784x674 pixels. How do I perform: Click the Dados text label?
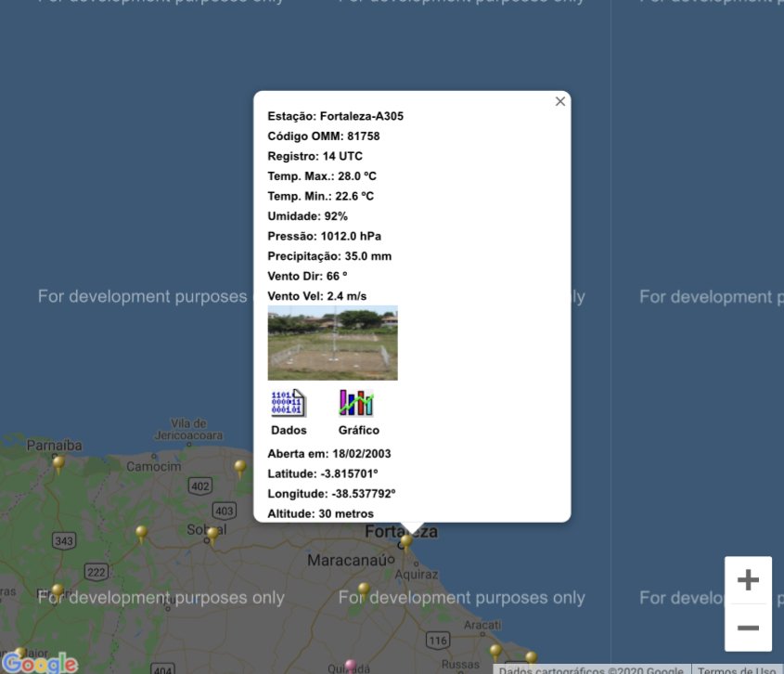[x=289, y=431]
